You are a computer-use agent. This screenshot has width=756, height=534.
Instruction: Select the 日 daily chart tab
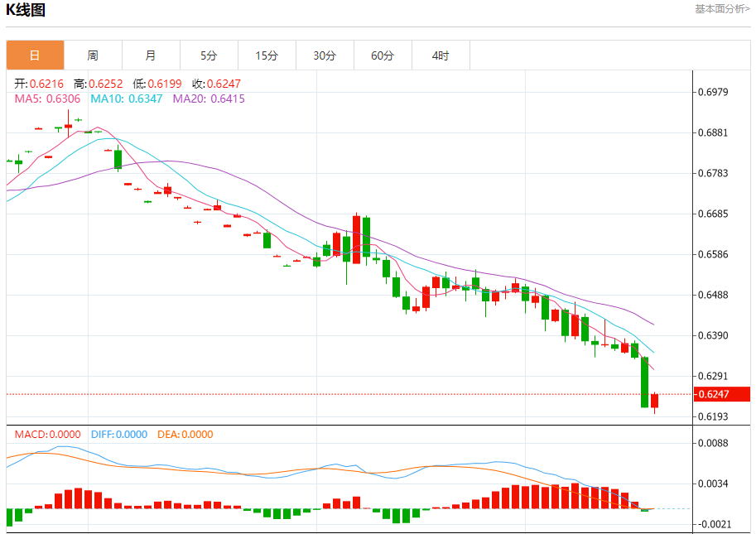pyautogui.click(x=36, y=55)
